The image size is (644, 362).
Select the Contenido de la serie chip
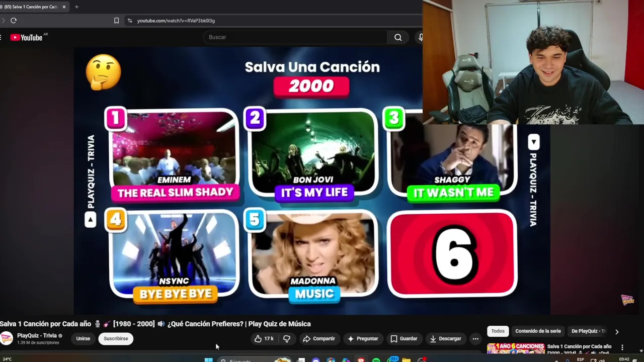[x=538, y=331]
